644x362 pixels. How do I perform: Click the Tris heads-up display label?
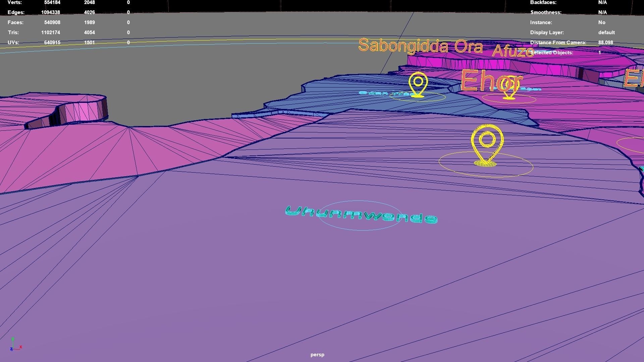pyautogui.click(x=13, y=33)
